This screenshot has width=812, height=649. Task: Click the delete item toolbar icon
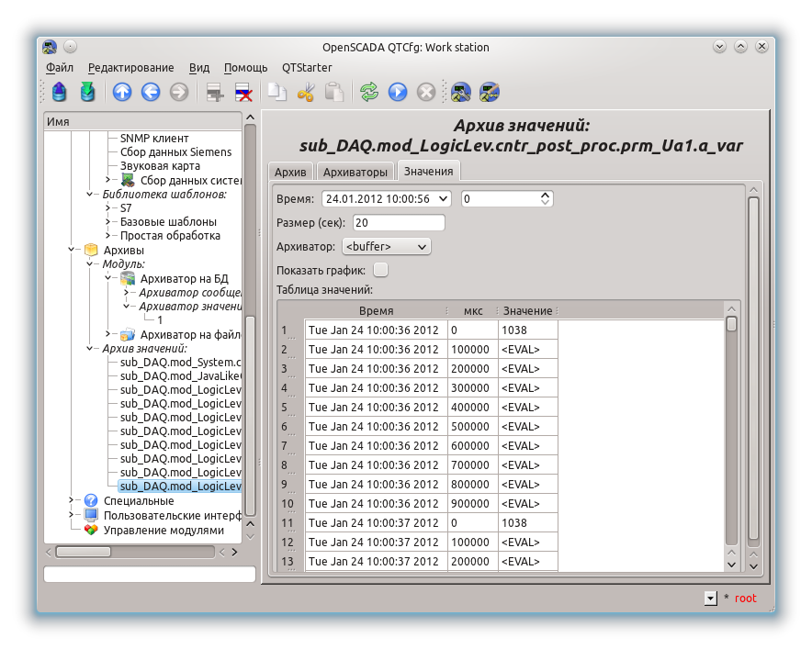pos(243,92)
